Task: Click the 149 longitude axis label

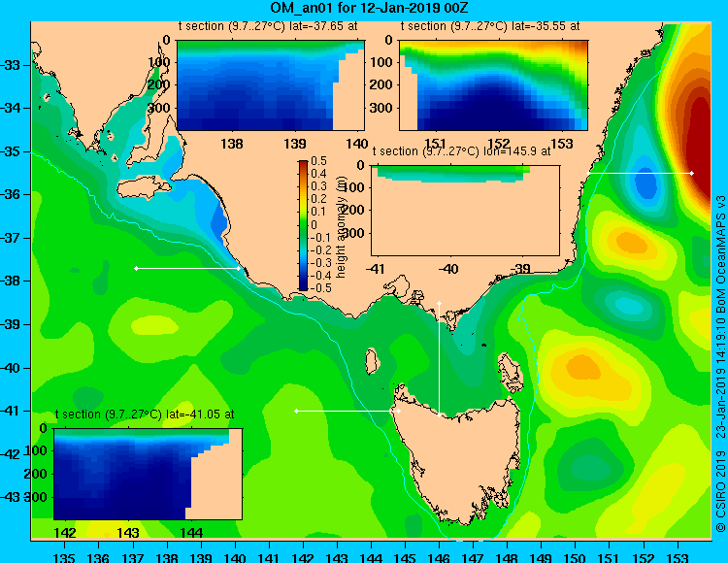Action: pos(541,558)
